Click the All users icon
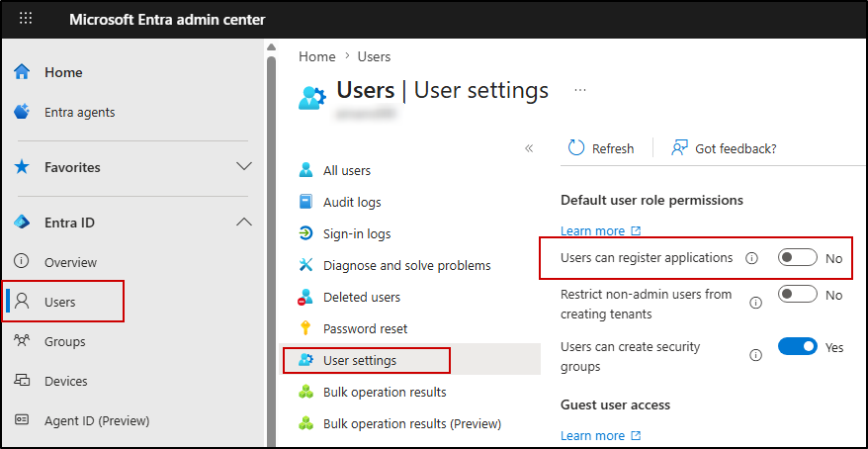The image size is (868, 449). coord(305,170)
